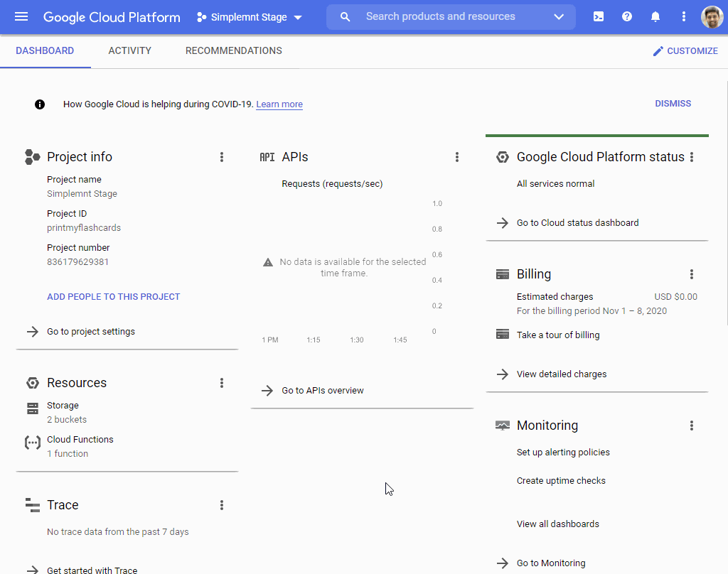728x574 pixels.
Task: Open the Billing card options menu
Action: [691, 274]
